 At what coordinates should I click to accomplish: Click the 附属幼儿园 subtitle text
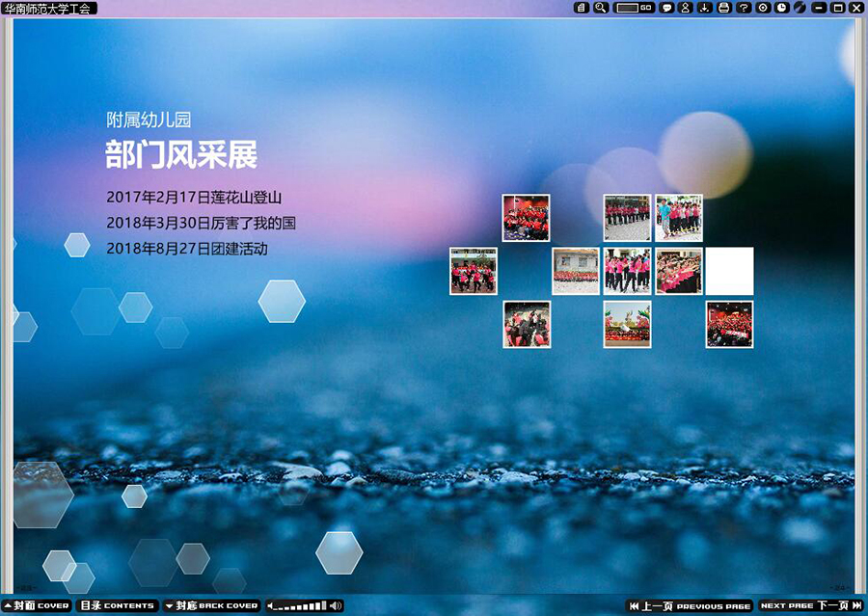(x=149, y=120)
